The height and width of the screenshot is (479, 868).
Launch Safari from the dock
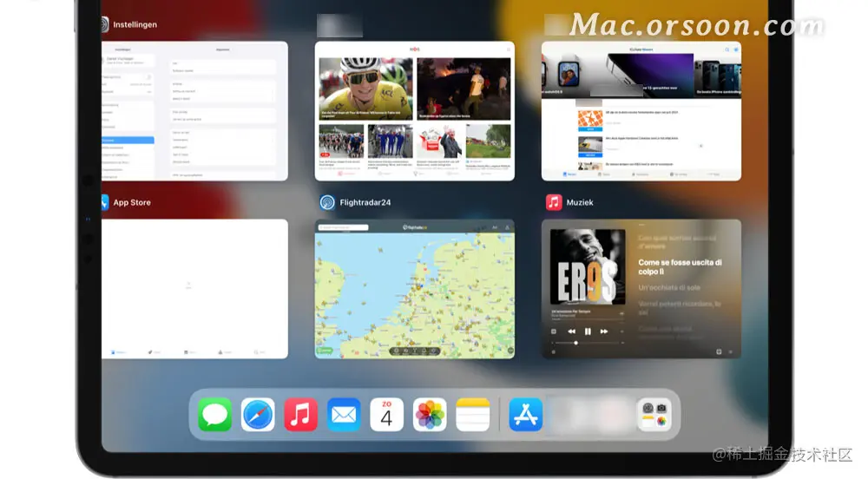click(x=258, y=414)
